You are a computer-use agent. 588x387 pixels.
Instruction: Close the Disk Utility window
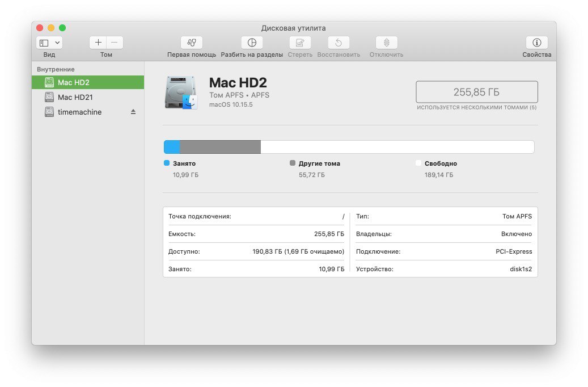point(40,28)
